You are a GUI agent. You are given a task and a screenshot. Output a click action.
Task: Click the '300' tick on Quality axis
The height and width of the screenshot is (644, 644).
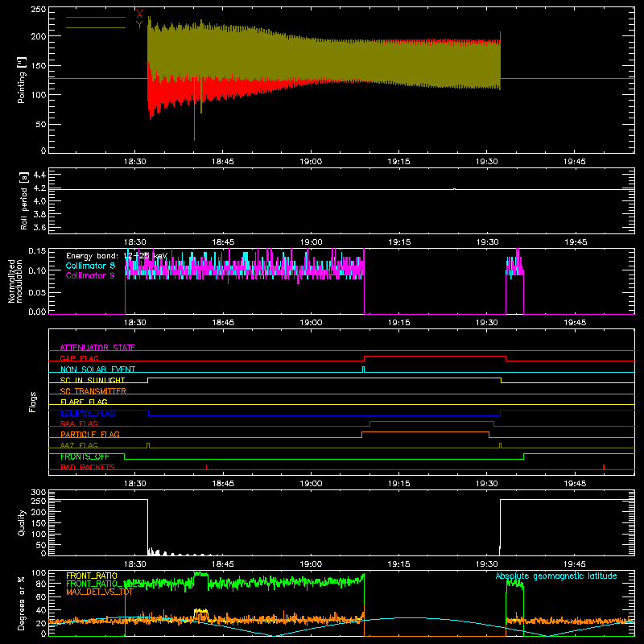(38, 493)
